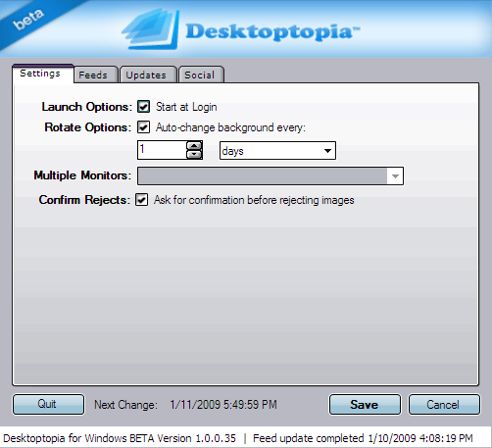The width and height of the screenshot is (492, 448).
Task: Open the days interval unit dropdown
Action: [277, 151]
